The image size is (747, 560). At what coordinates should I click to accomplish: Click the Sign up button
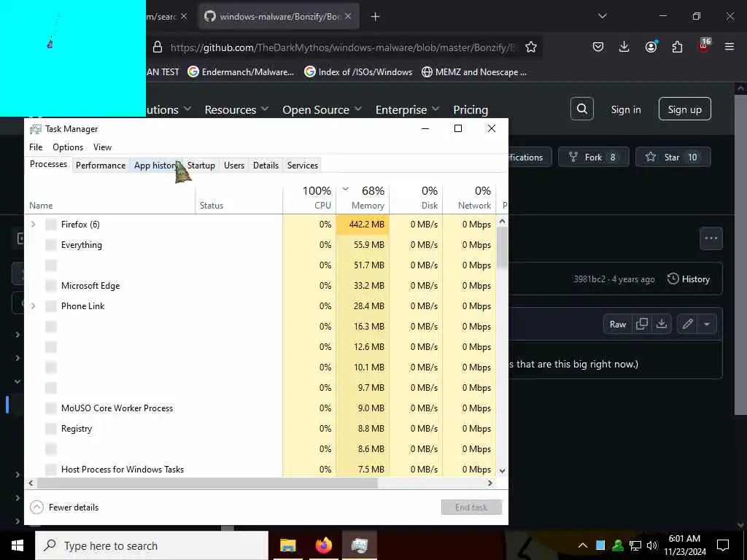click(x=684, y=109)
